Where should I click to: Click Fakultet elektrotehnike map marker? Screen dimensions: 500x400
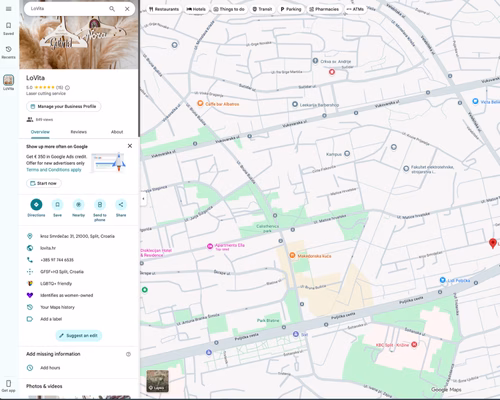click(x=406, y=169)
